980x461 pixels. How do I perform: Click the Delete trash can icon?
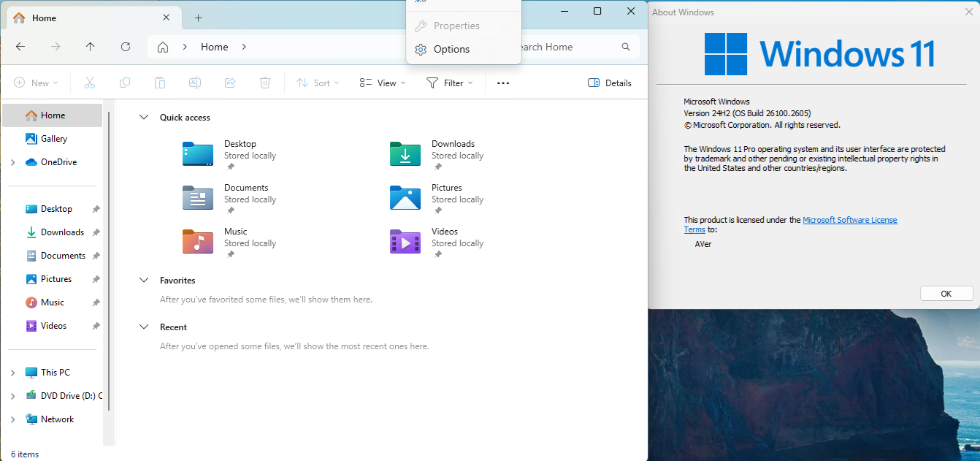tap(265, 83)
